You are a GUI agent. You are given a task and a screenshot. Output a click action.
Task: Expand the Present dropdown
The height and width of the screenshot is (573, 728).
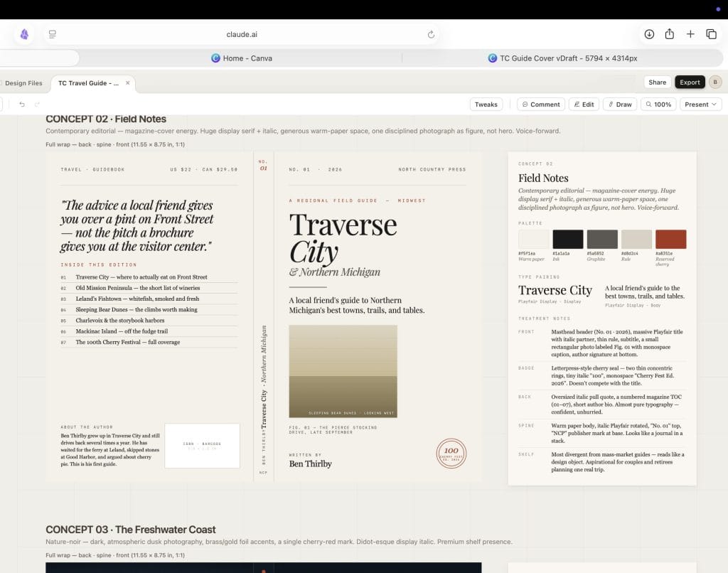click(x=700, y=105)
